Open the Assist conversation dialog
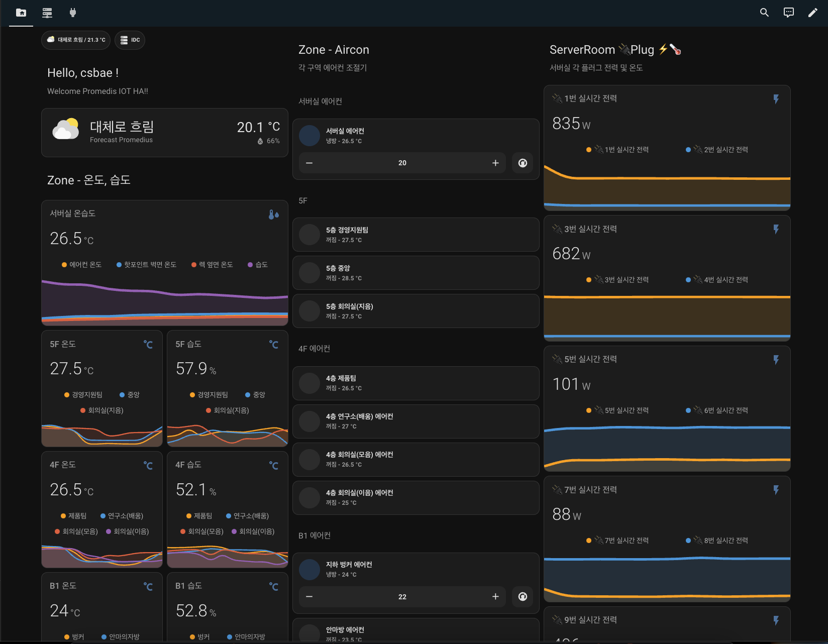828x644 pixels. click(788, 13)
